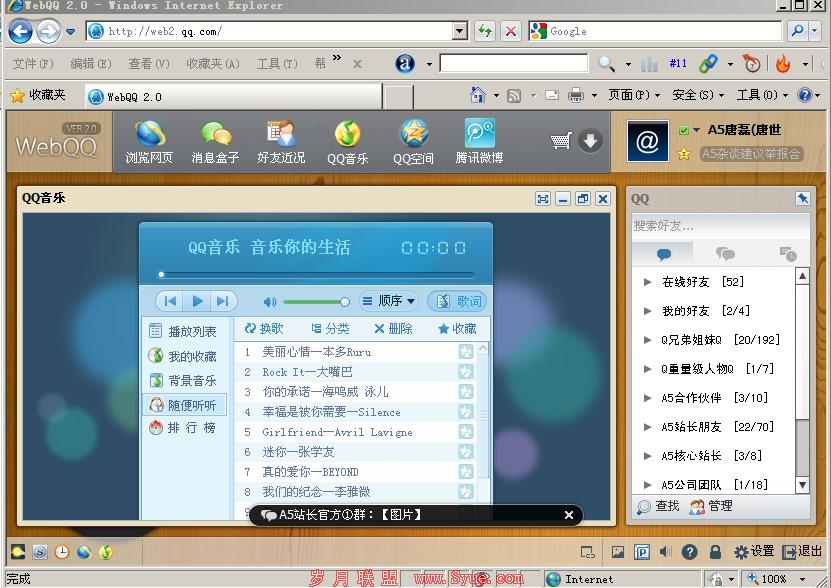Viewport: 831px width, 588px height.
Task: Play the current song
Action: (x=198, y=301)
